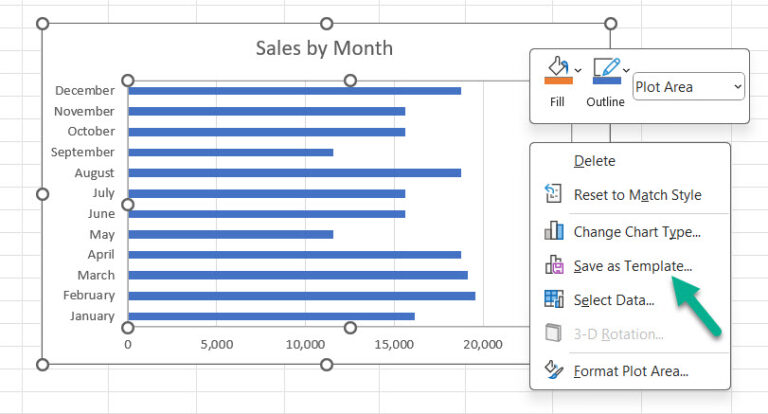
Task: Click the February axis label
Action: [x=89, y=295]
